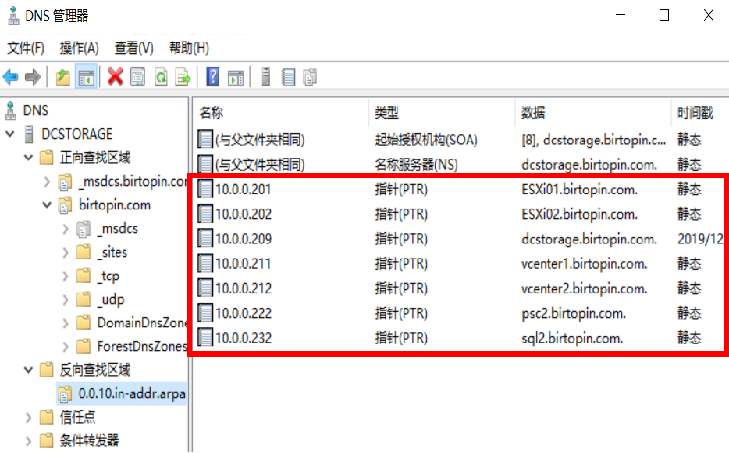The image size is (729, 453).
Task: Open the 帮助(H) menu
Action: pyautogui.click(x=189, y=48)
